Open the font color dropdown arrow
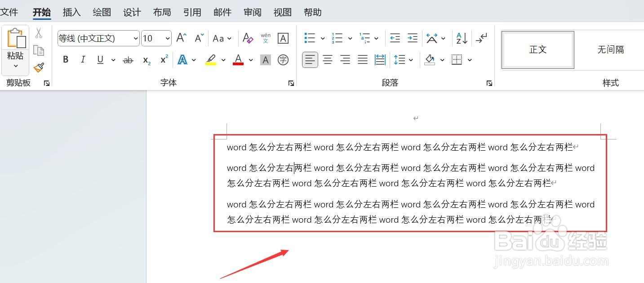 pyautogui.click(x=250, y=59)
